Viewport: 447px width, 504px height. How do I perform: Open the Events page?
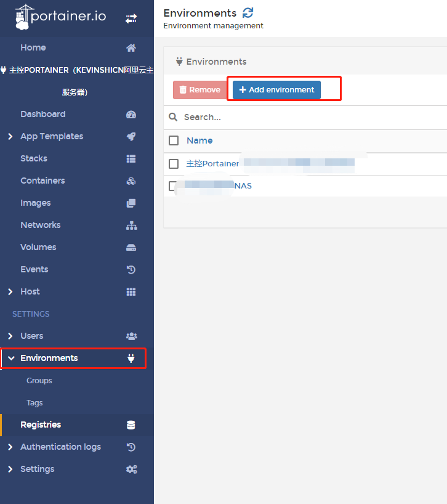[34, 269]
